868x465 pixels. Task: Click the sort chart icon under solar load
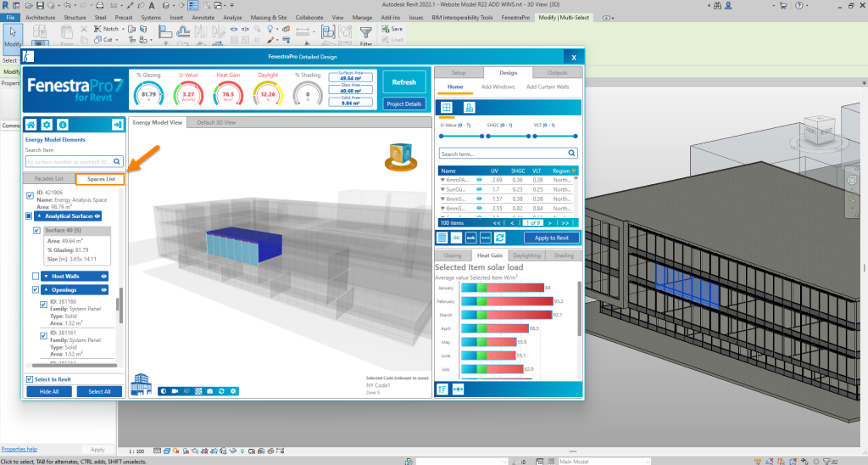pos(442,389)
